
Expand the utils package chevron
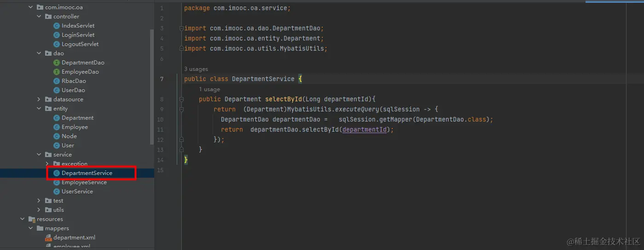pyautogui.click(x=39, y=210)
